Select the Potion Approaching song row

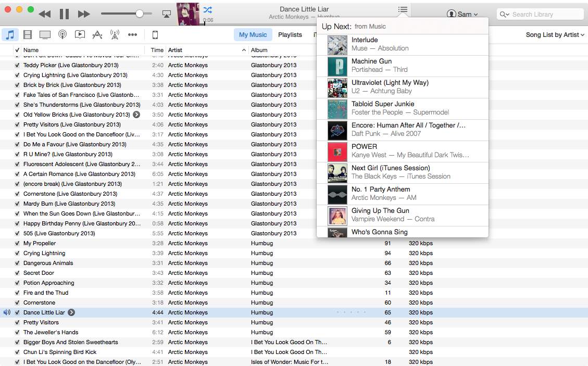pyautogui.click(x=294, y=283)
